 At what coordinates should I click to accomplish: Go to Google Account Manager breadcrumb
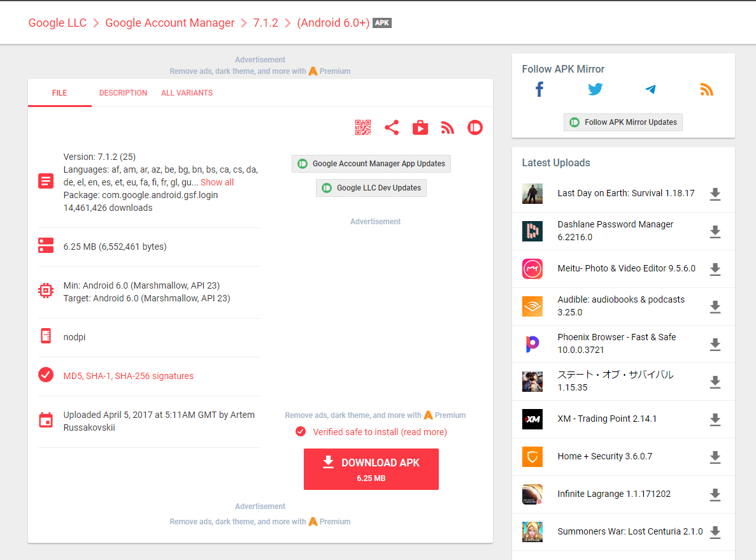click(x=169, y=23)
